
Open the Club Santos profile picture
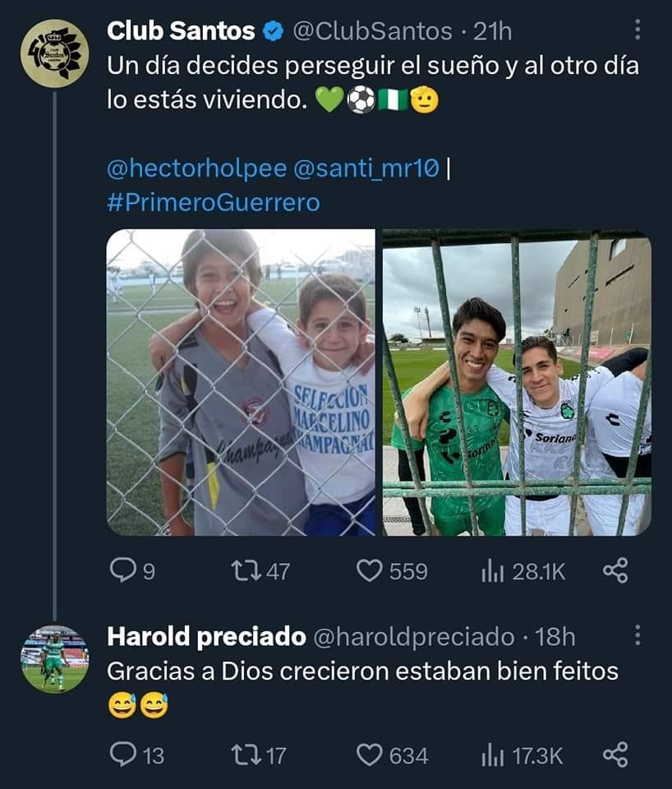tap(54, 53)
